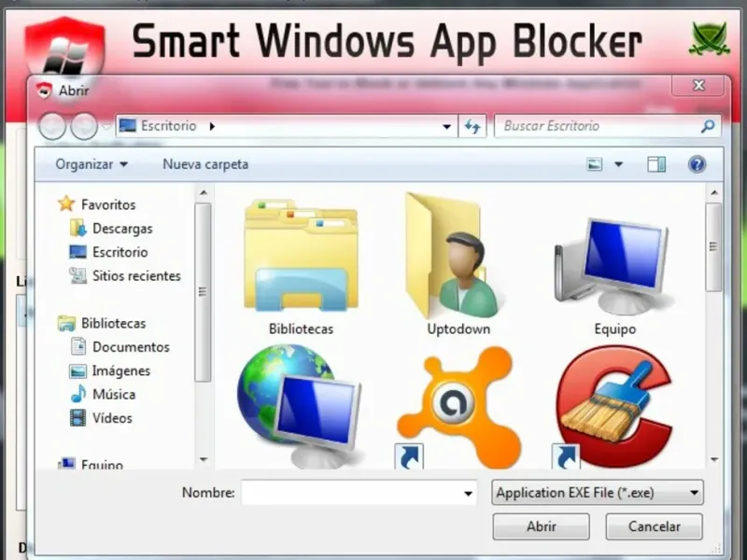This screenshot has width=747, height=560.
Task: Click the Vídeos film icon in sidebar
Action: coord(78,417)
